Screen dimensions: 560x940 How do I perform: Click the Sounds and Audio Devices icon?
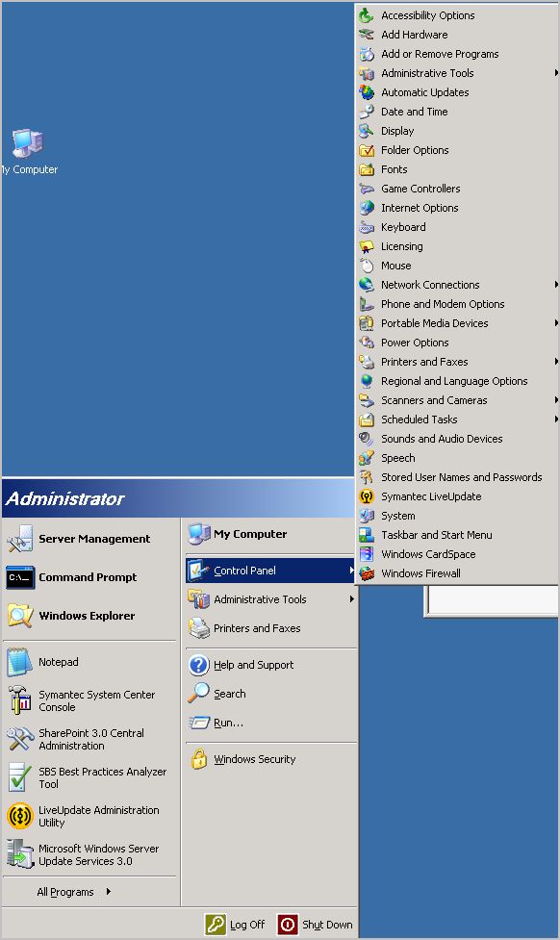[367, 439]
